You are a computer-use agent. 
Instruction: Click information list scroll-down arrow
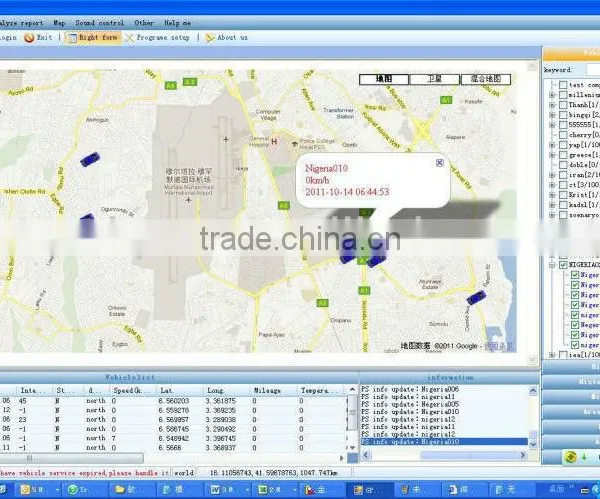click(x=533, y=444)
